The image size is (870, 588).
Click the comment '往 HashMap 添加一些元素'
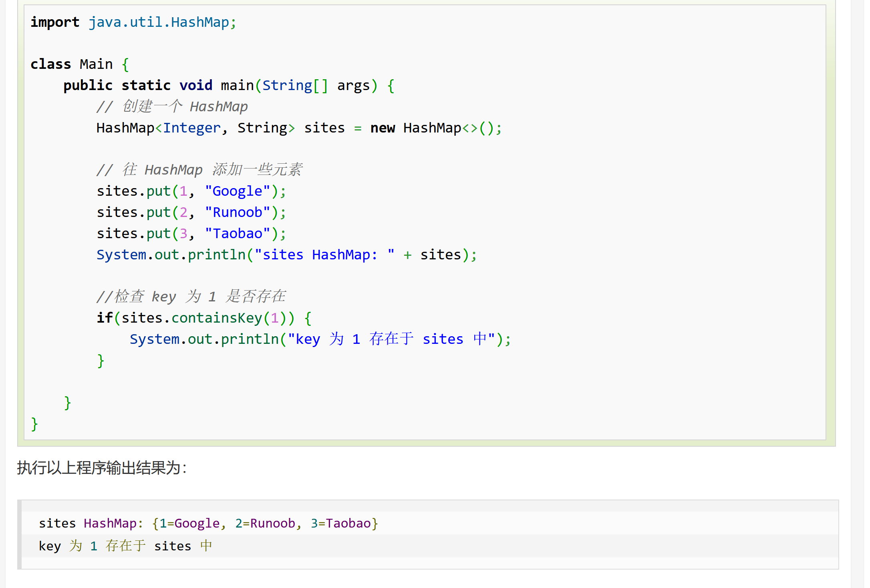(x=199, y=170)
